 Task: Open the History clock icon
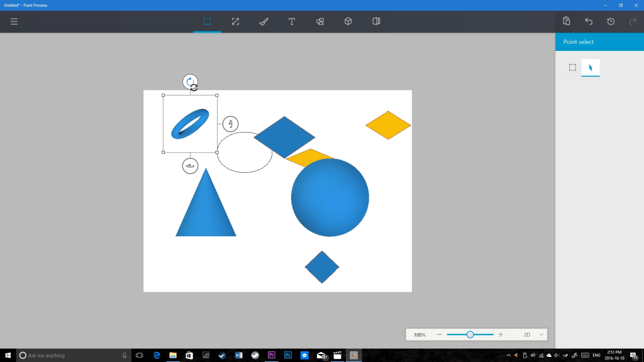pyautogui.click(x=611, y=21)
